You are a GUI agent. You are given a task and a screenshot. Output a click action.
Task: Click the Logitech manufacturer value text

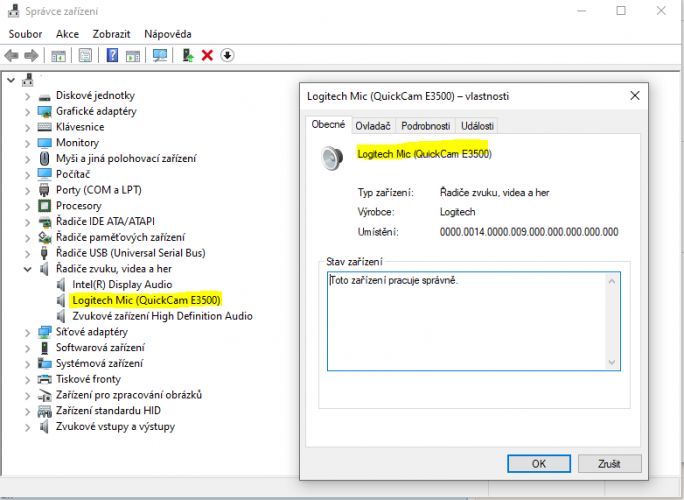click(x=457, y=212)
